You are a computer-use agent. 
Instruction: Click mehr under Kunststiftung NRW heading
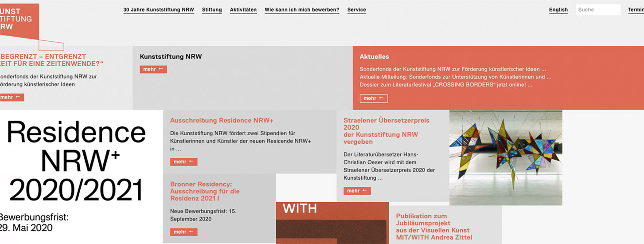point(153,69)
